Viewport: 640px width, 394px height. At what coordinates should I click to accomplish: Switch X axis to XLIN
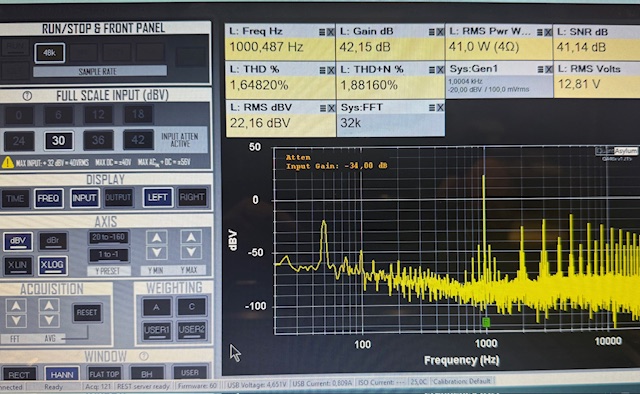pos(18,265)
